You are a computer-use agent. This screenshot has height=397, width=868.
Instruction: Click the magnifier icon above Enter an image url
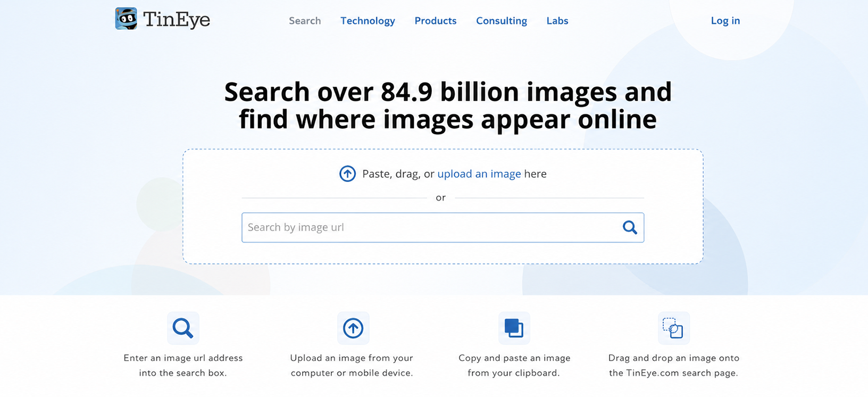coord(183,328)
